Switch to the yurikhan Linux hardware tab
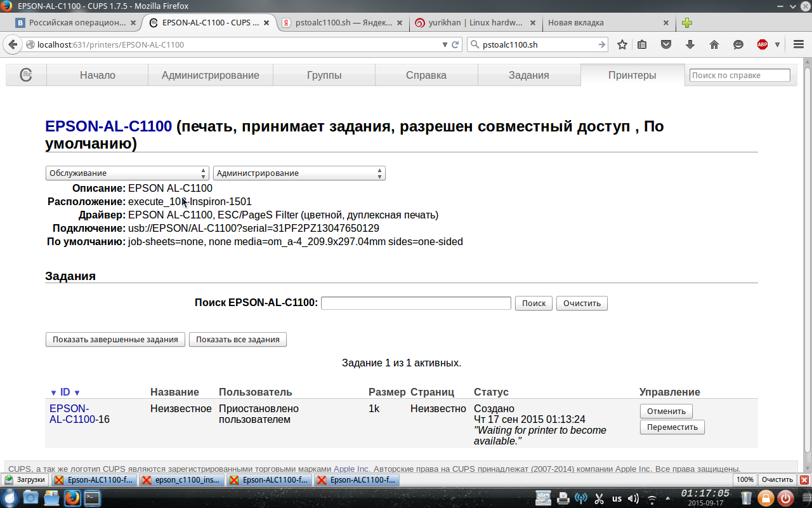 [475, 23]
